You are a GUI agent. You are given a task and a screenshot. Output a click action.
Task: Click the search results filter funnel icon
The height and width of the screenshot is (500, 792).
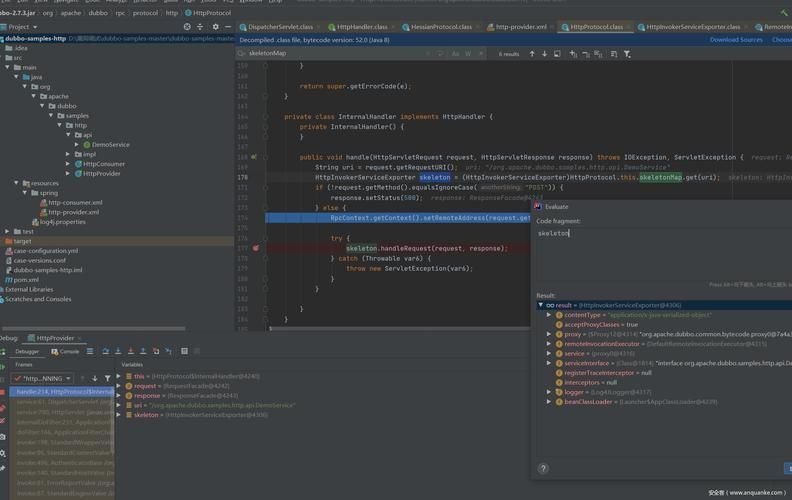coord(627,54)
